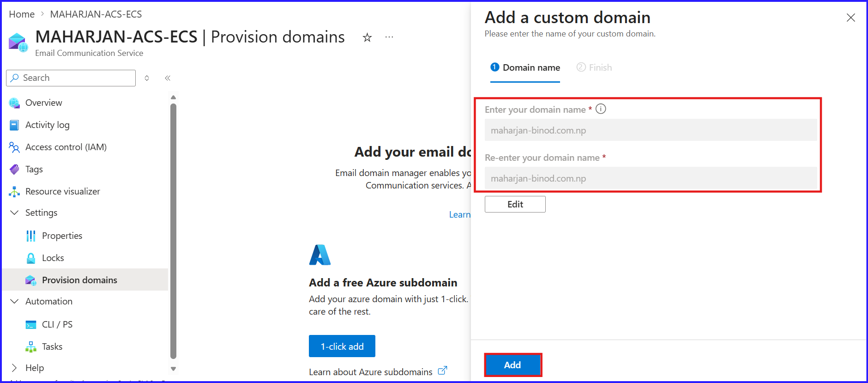Screen dimensions: 868x383
Task: Select Provision domains menu item
Action: pos(85,280)
